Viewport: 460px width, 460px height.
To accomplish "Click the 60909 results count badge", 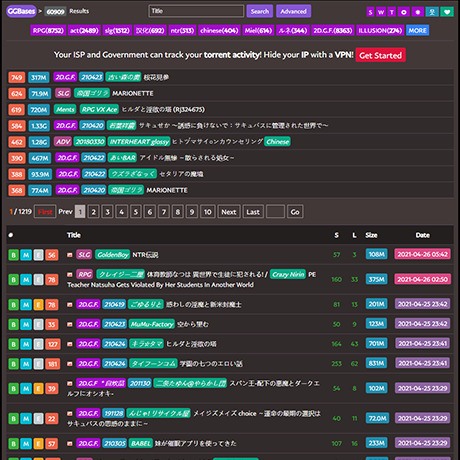I will point(55,11).
